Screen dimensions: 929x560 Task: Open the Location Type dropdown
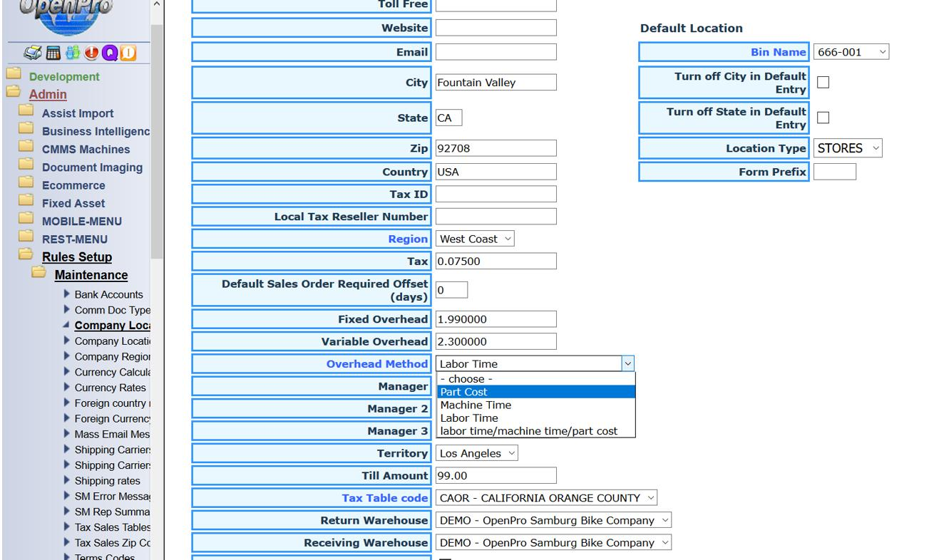(848, 148)
